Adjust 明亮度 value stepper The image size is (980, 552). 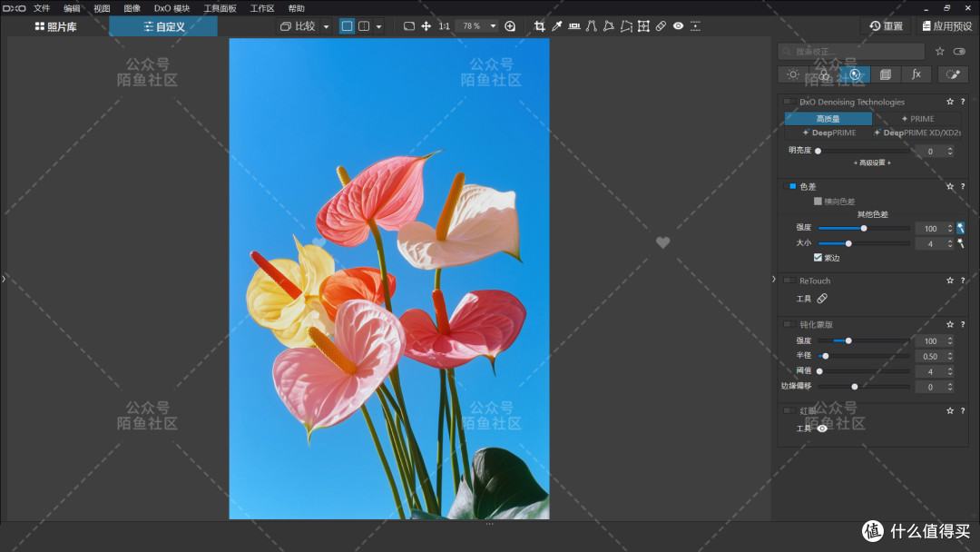click(x=950, y=152)
